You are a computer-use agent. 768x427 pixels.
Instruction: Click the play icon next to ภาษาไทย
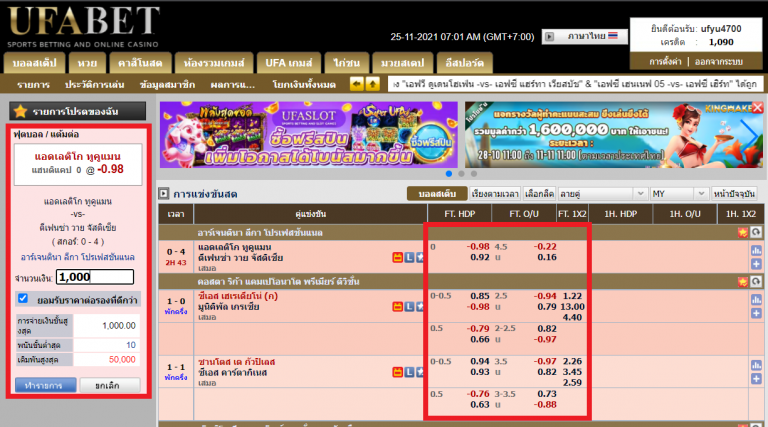tap(550, 37)
